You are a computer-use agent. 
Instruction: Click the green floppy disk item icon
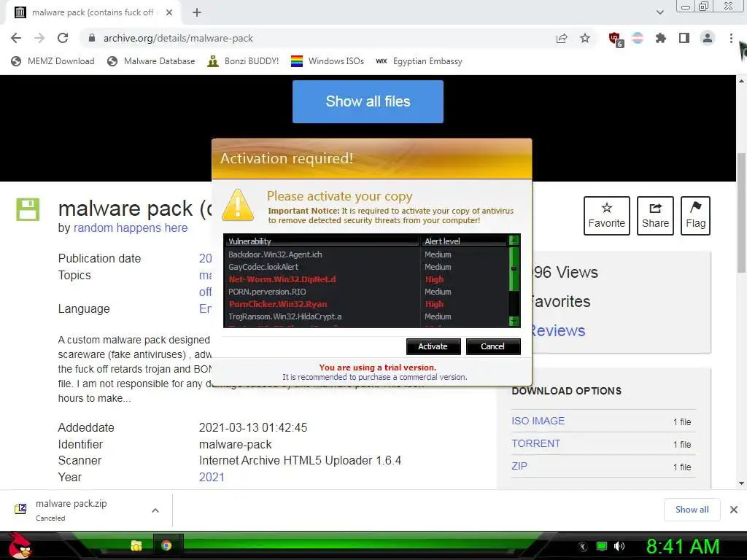pyautogui.click(x=28, y=209)
